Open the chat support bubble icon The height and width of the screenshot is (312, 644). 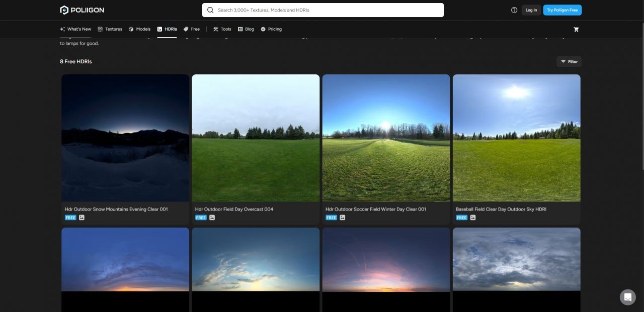[627, 297]
